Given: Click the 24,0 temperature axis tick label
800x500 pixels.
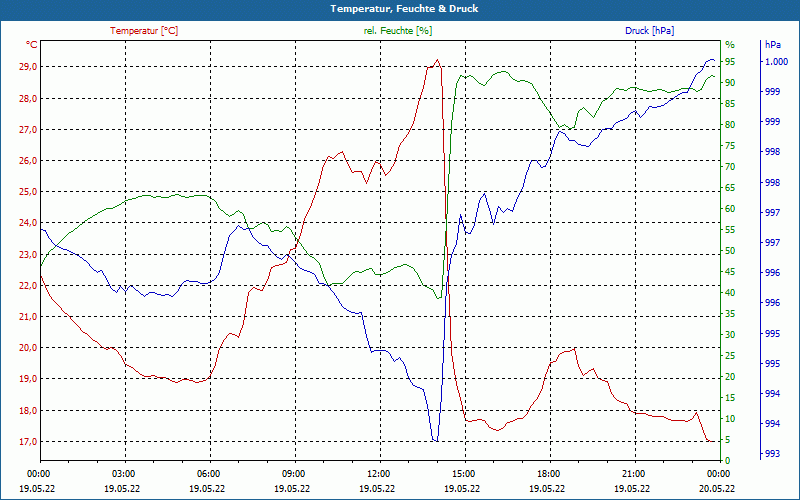Looking at the screenshot, I should (29, 223).
